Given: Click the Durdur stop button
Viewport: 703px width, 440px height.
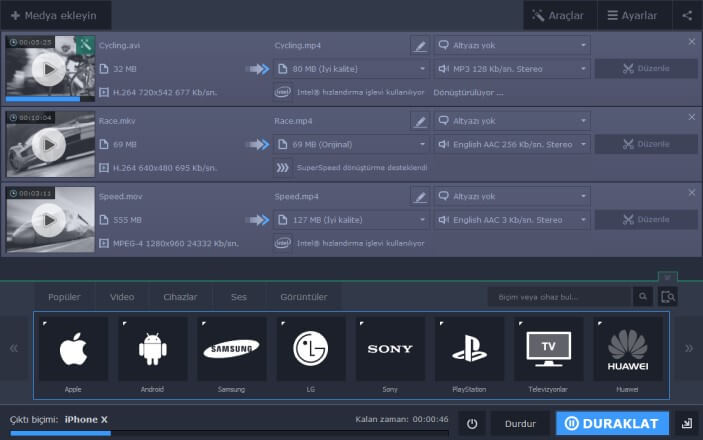Looking at the screenshot, I should click(520, 423).
